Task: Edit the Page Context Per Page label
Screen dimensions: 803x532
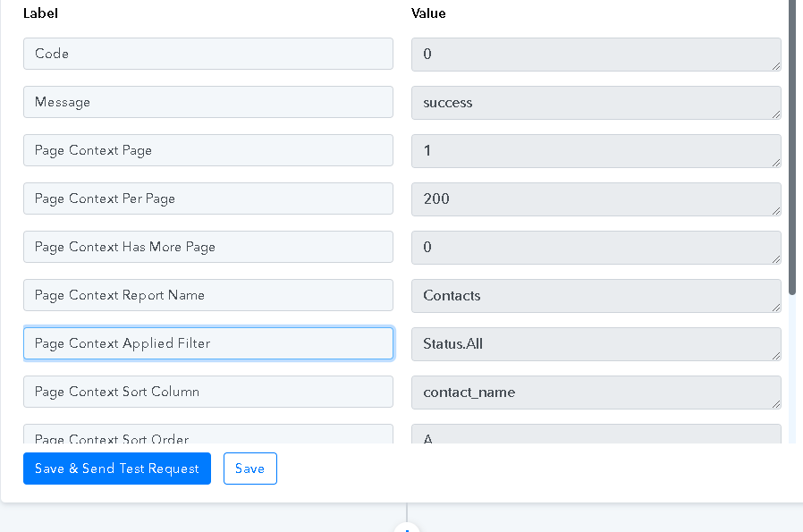Action: 208,198
